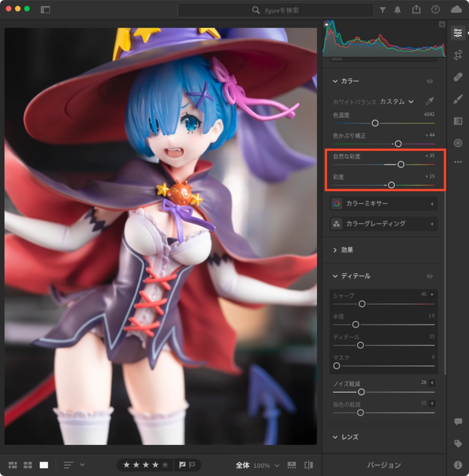Click the 彩度 slider handle
The height and width of the screenshot is (476, 469).
(391, 185)
